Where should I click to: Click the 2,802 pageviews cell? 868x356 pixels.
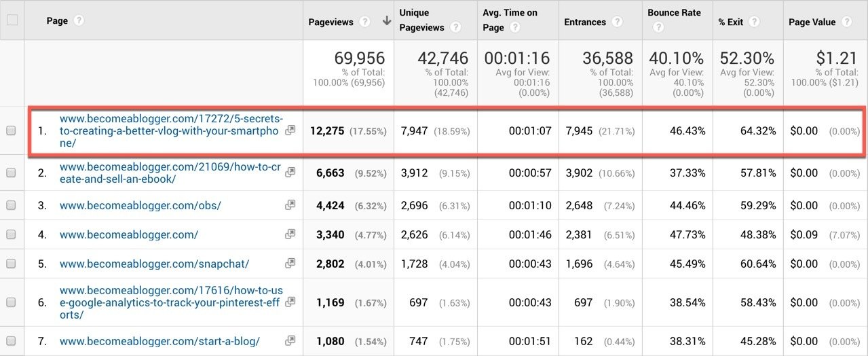click(x=331, y=264)
